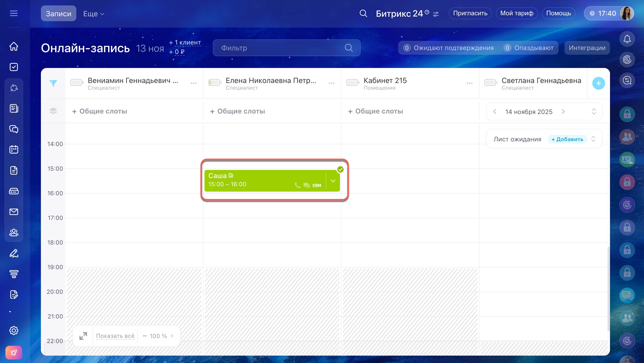Open the notifications bell icon
The height and width of the screenshot is (363, 644).
click(627, 39)
